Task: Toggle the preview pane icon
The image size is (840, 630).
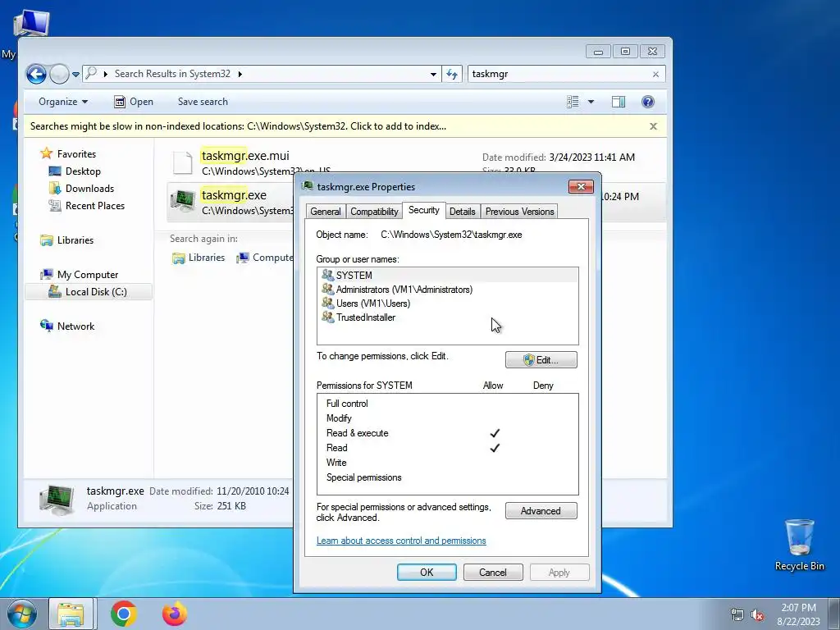Action: click(619, 102)
